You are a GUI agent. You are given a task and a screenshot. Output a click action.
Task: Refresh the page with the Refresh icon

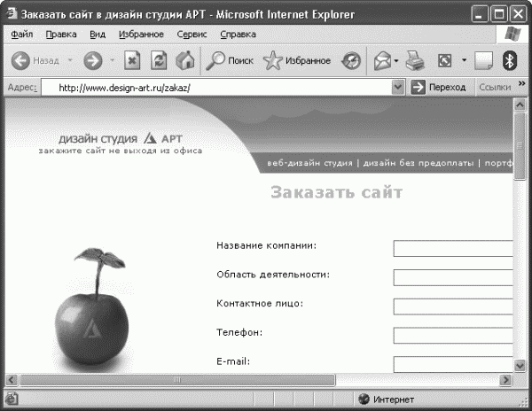[x=159, y=60]
